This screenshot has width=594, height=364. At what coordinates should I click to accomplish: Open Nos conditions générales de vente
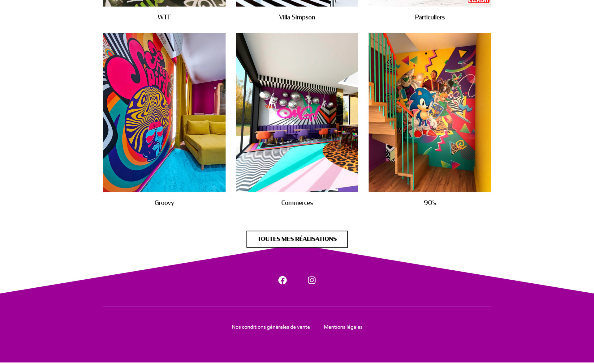point(271,327)
